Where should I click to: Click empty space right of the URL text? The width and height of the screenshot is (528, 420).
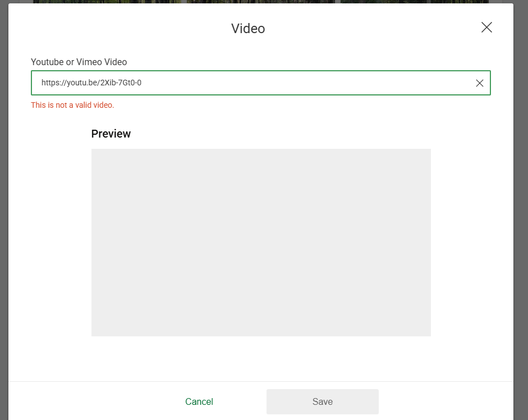309,83
